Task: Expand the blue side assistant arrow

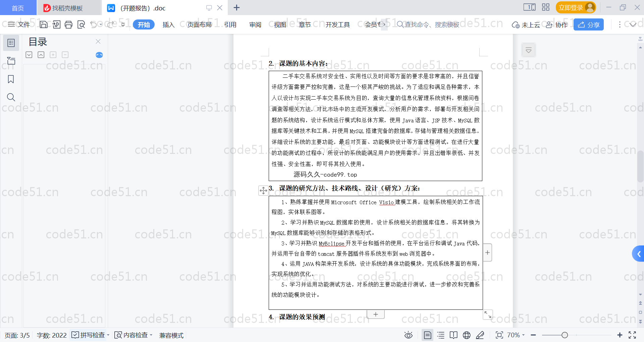Action: click(x=638, y=254)
